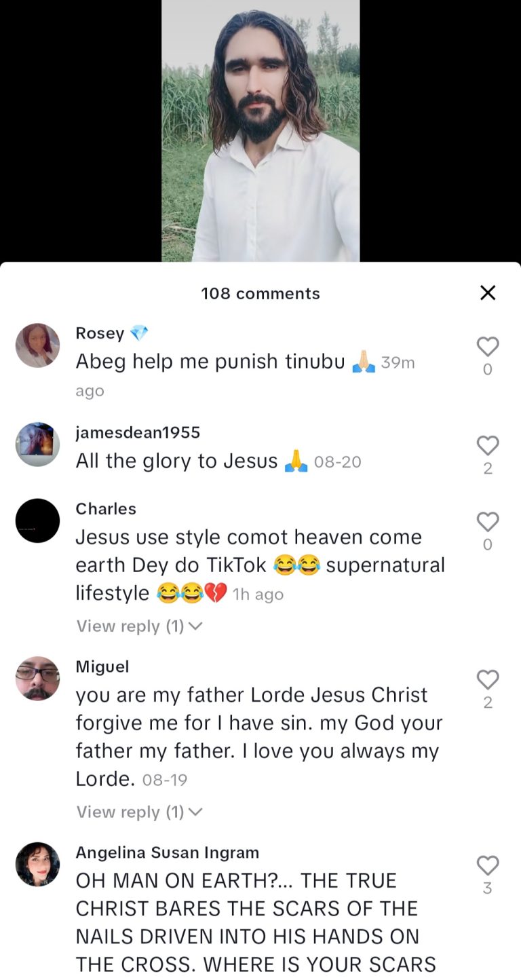Image resolution: width=521 pixels, height=980 pixels.
Task: Expand the reply under Miguel's comment
Action: click(x=139, y=812)
